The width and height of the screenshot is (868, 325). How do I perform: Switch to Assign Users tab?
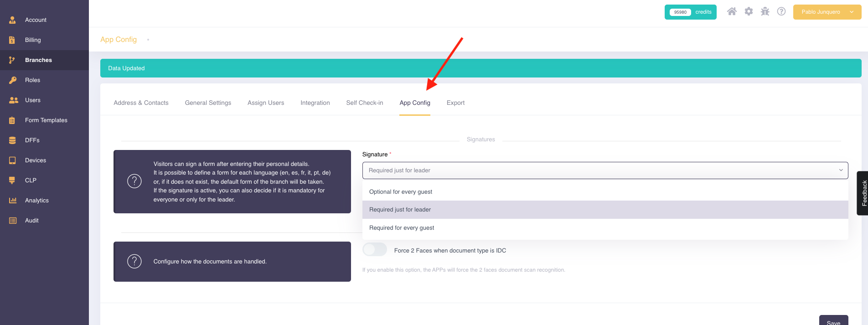tap(266, 103)
